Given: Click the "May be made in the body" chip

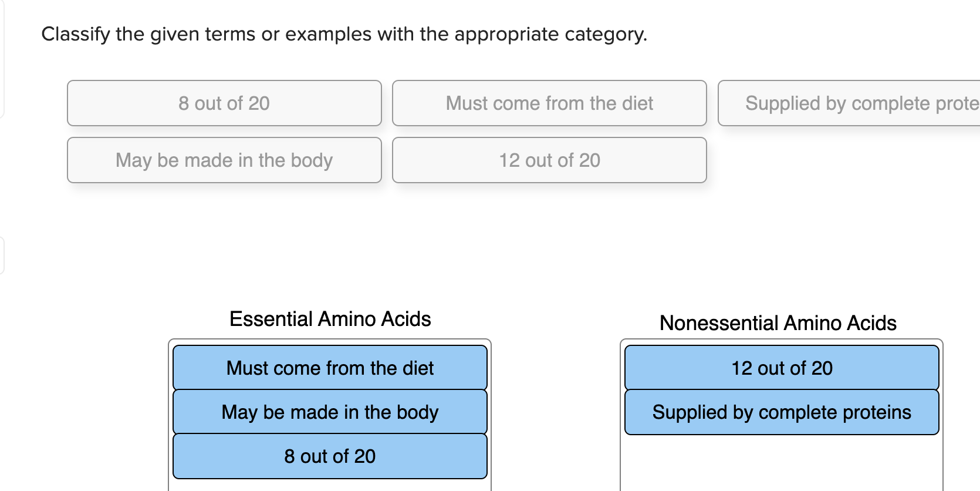Looking at the screenshot, I should coord(224,160).
